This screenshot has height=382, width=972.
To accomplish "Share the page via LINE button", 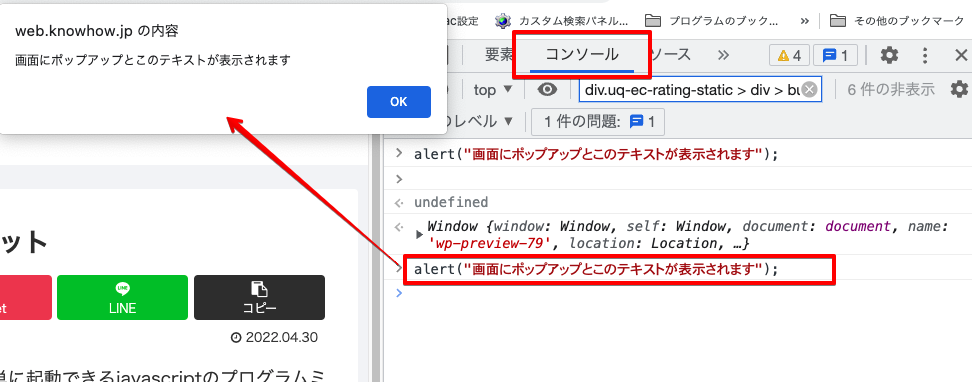I will tap(122, 298).
